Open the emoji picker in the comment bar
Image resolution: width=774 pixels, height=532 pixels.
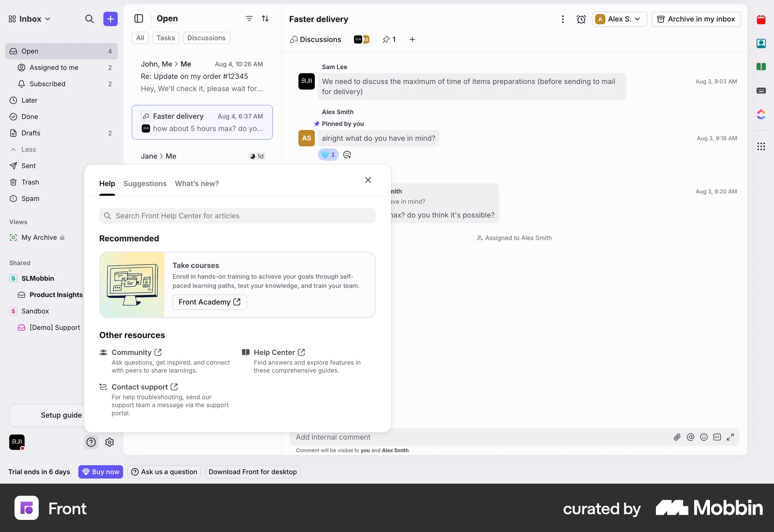(704, 437)
